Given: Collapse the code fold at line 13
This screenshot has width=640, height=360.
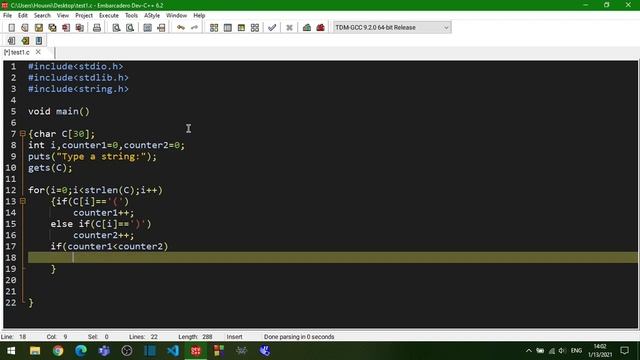Looking at the screenshot, I should pos(23,201).
